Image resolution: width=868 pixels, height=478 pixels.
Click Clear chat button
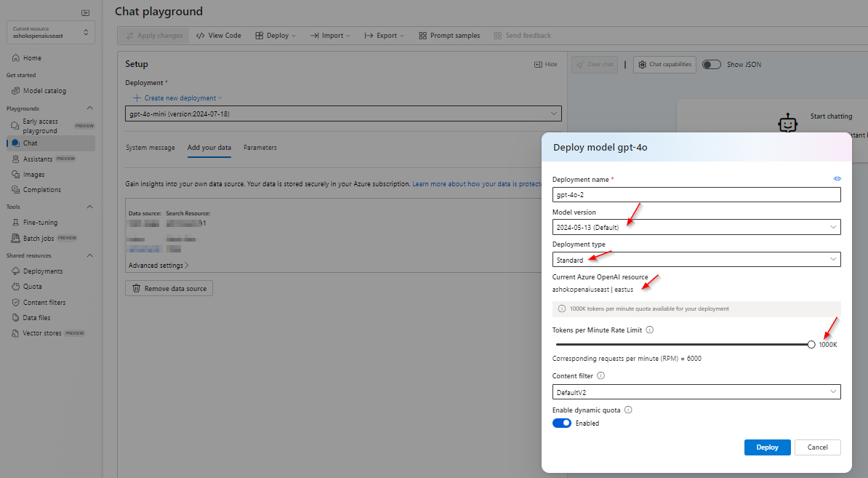(x=595, y=64)
